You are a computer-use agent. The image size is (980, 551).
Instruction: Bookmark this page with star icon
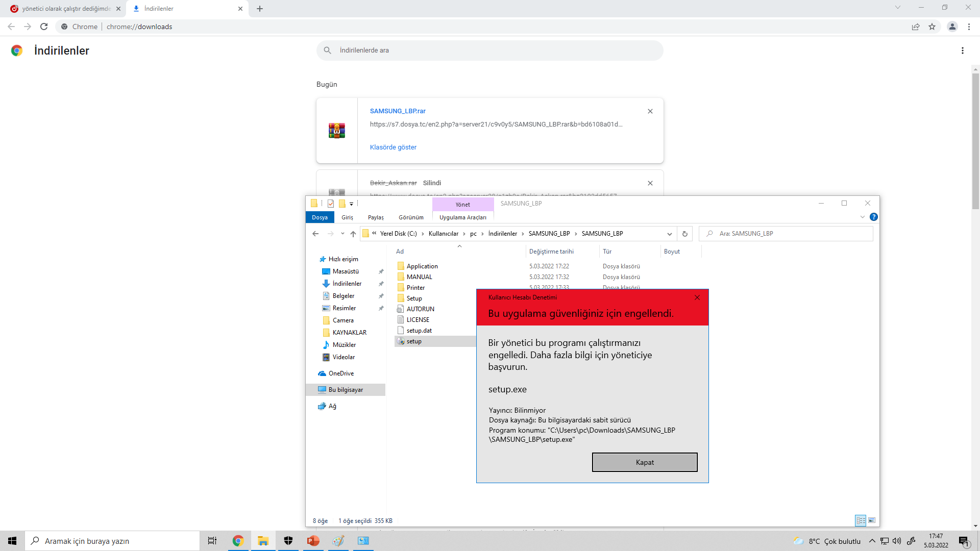[x=932, y=27]
